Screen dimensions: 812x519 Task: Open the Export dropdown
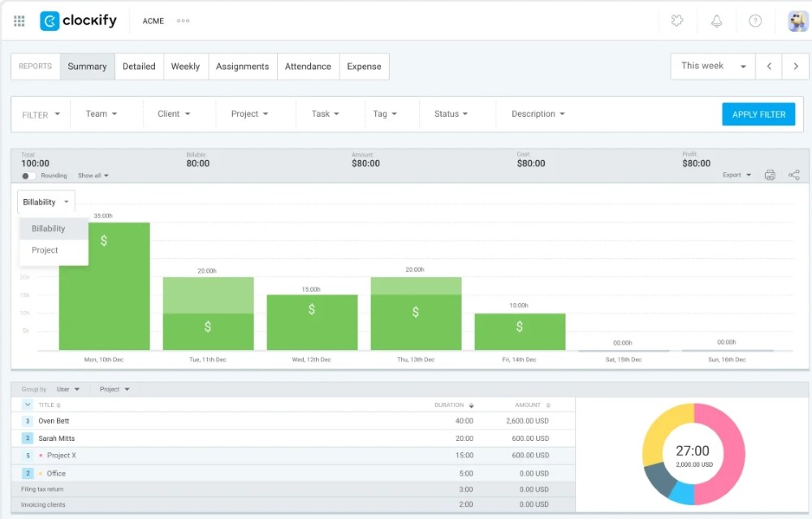pos(736,175)
